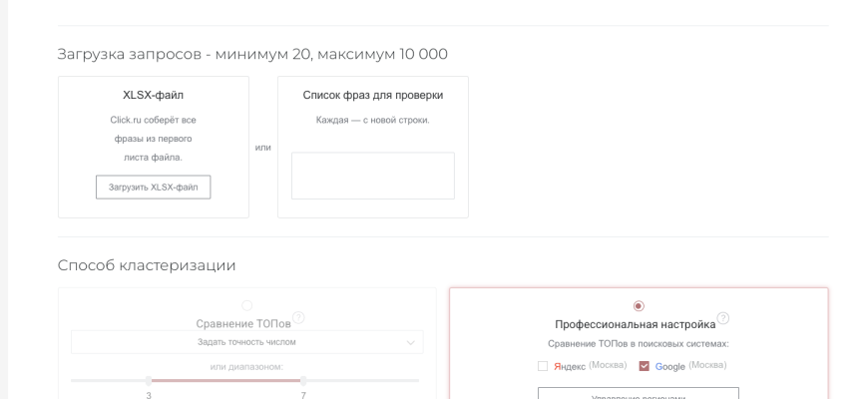Uncheck the Google search engine checkbox
868x399 pixels.
[644, 366]
